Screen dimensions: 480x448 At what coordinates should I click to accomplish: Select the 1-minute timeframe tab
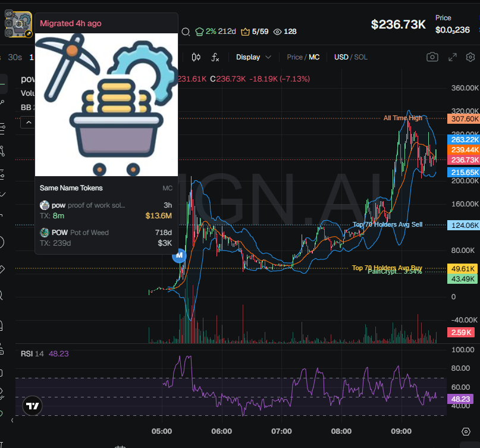32,57
